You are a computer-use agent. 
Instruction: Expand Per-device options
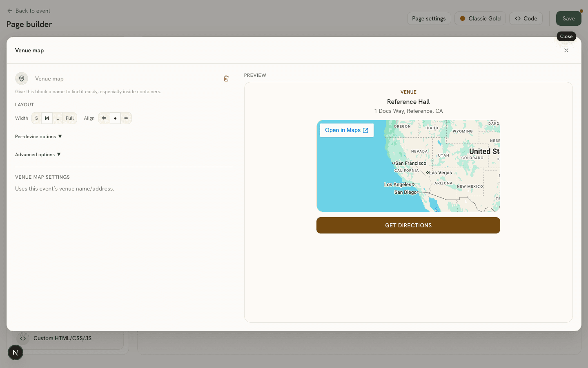click(x=38, y=137)
